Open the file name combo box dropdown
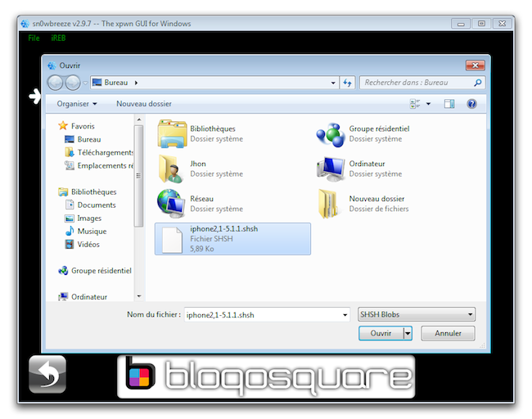 click(x=345, y=315)
